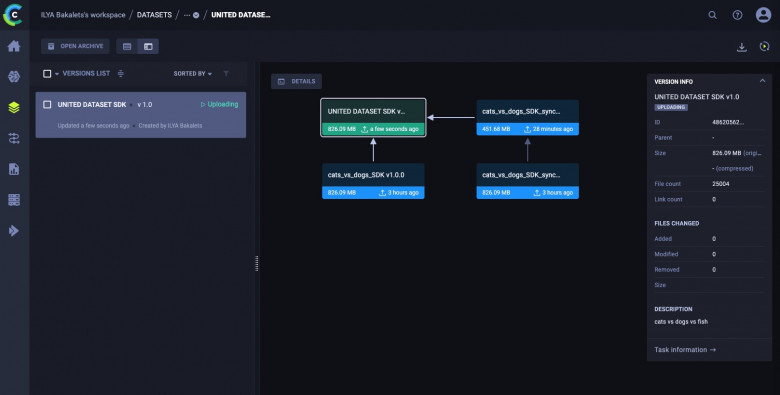Click the filter icon in versions list

pos(226,74)
